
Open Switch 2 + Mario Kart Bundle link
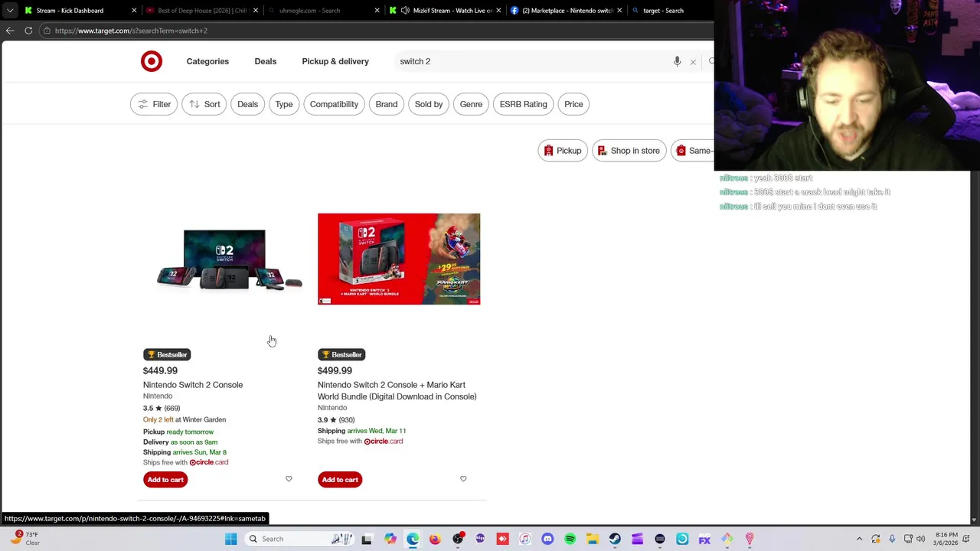coord(397,391)
